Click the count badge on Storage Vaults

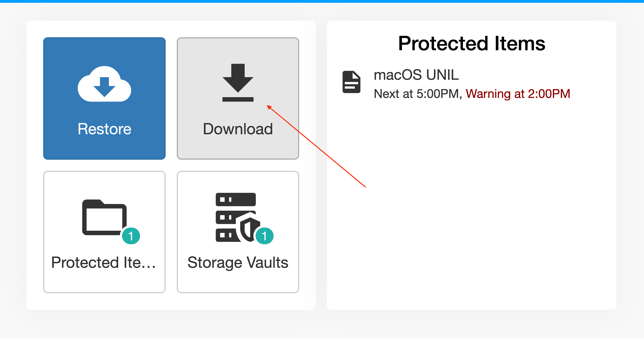coord(264,236)
